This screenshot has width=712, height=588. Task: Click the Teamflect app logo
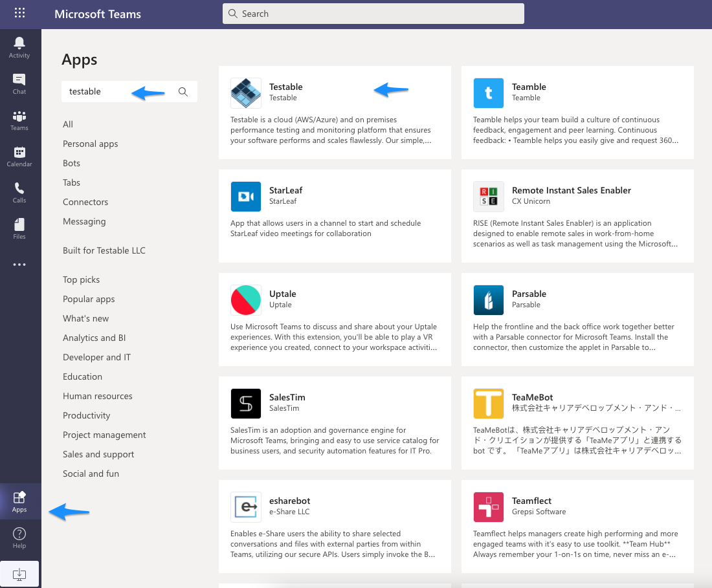pyautogui.click(x=489, y=506)
